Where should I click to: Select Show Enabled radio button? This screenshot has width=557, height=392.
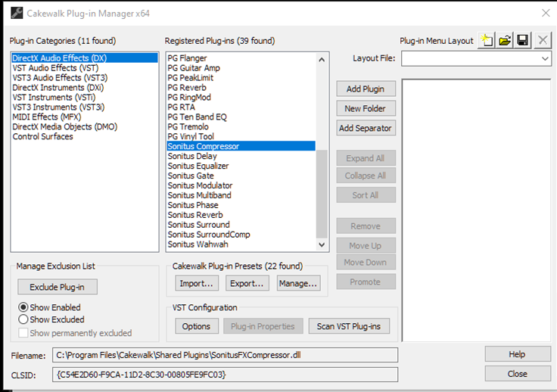click(x=23, y=307)
